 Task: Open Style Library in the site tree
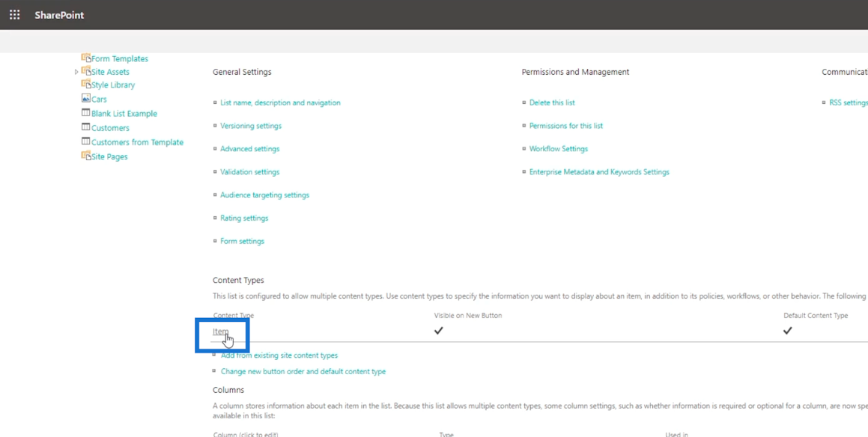113,85
